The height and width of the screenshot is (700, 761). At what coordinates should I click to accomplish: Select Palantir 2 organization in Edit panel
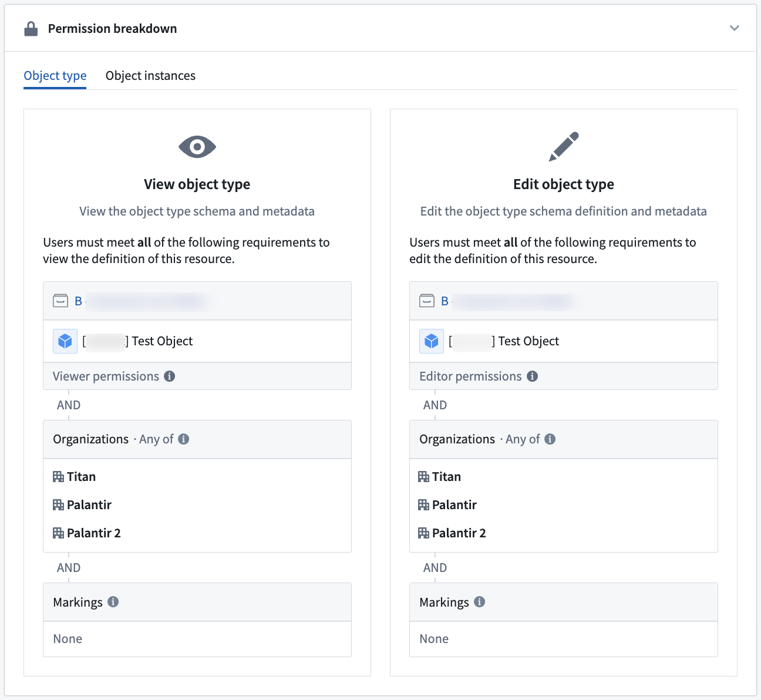tap(458, 533)
